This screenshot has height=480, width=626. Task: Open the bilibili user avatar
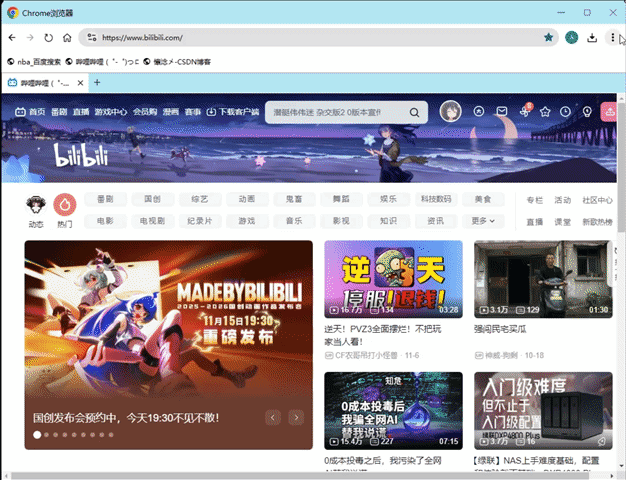pyautogui.click(x=450, y=111)
